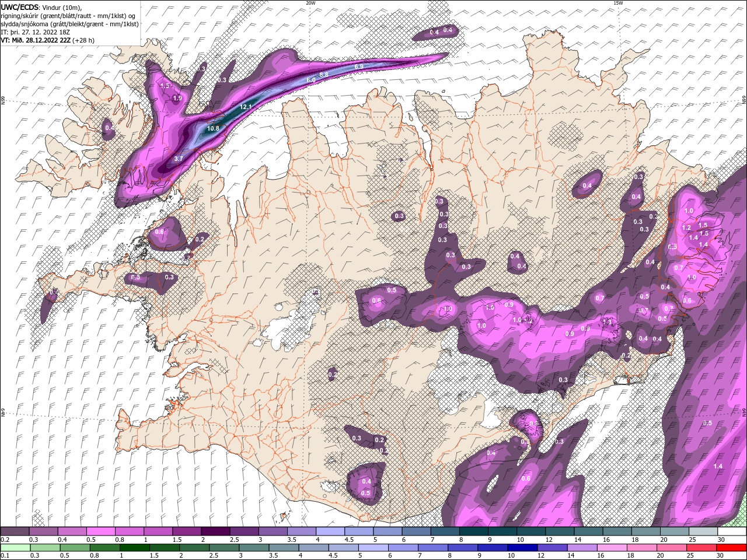The width and height of the screenshot is (747, 560).
Task: Click the 15W longitude label
Action: (618, 3)
